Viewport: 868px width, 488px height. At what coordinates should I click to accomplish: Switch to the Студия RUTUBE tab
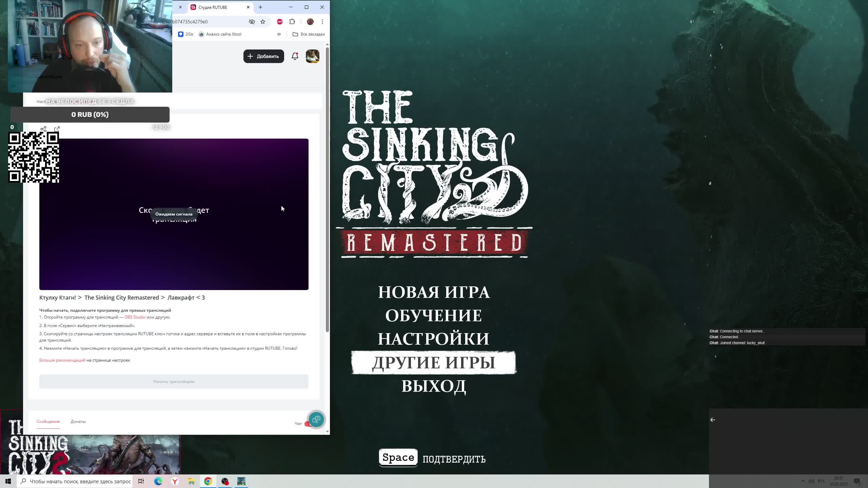(x=220, y=7)
